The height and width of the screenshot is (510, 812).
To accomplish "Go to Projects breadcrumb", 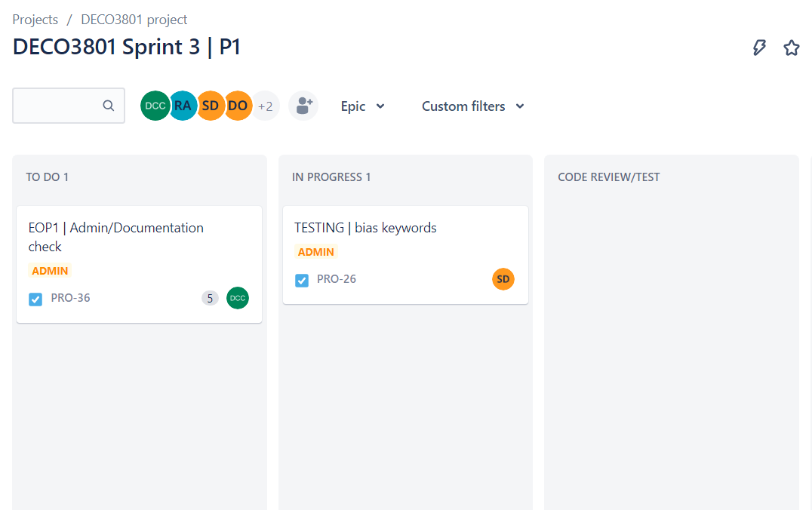I will pos(35,20).
